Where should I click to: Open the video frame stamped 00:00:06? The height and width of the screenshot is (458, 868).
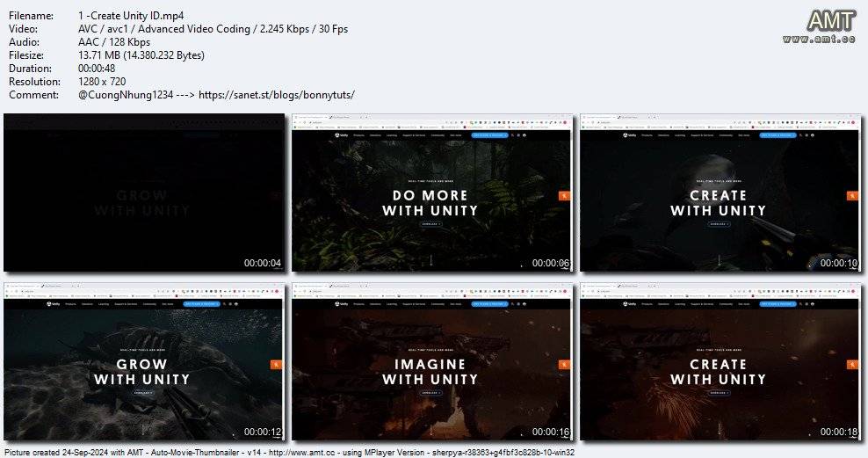(431, 193)
